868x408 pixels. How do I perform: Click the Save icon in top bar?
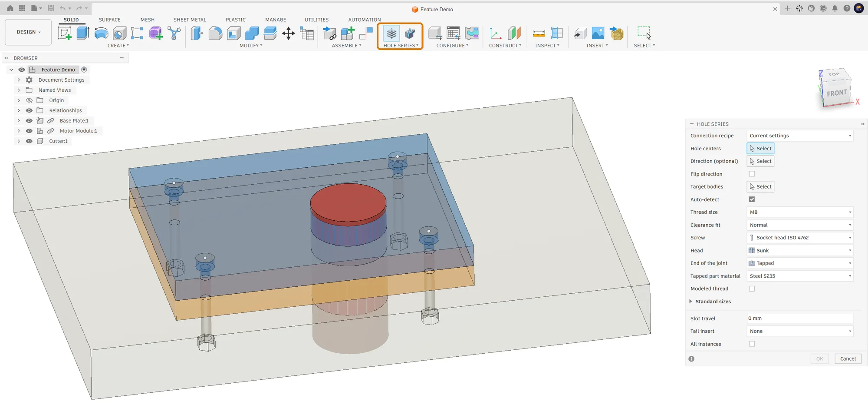(x=51, y=8)
